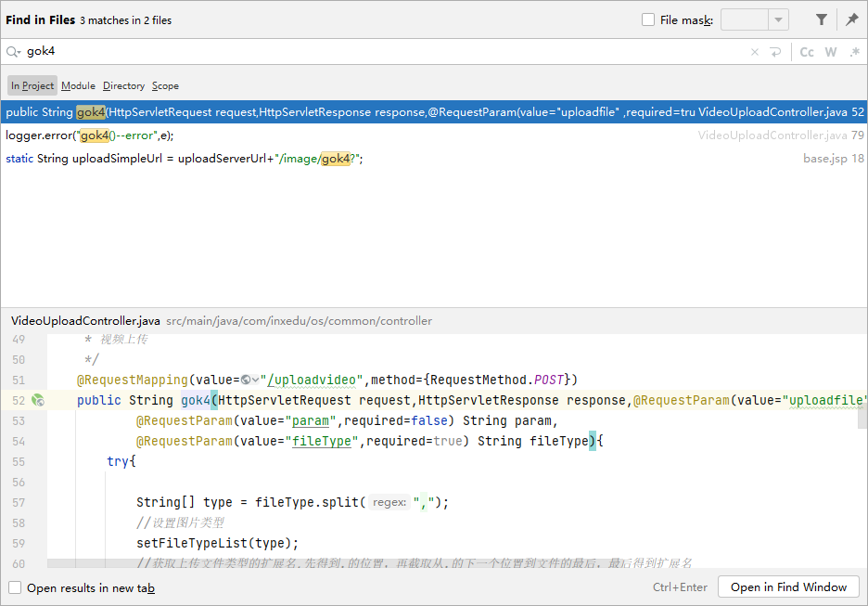
Task: Click the new line icon in search field
Action: [775, 52]
